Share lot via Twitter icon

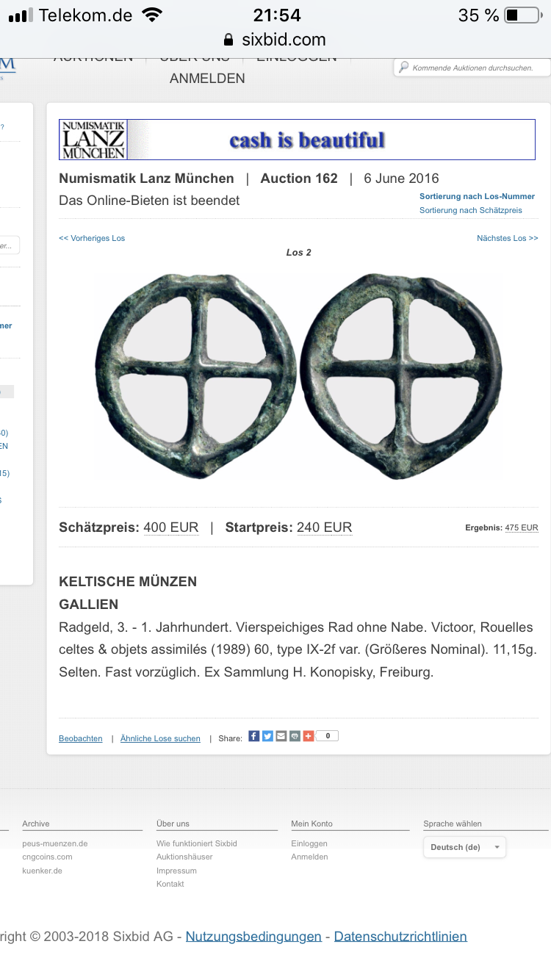[267, 735]
